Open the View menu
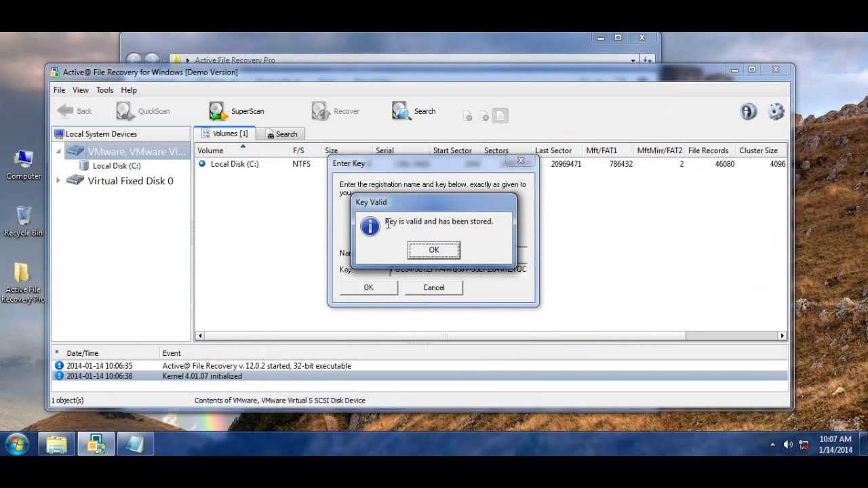868x488 pixels. pyautogui.click(x=81, y=90)
